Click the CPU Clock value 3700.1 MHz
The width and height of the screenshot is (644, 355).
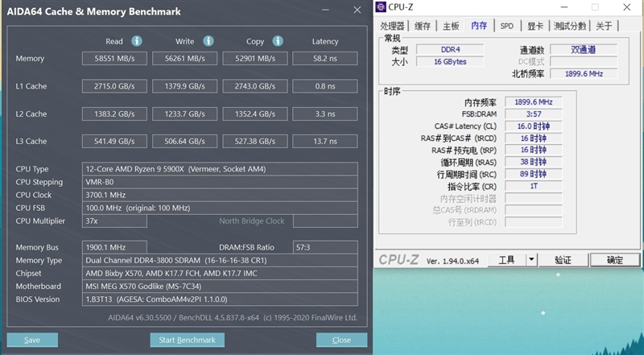(x=220, y=195)
